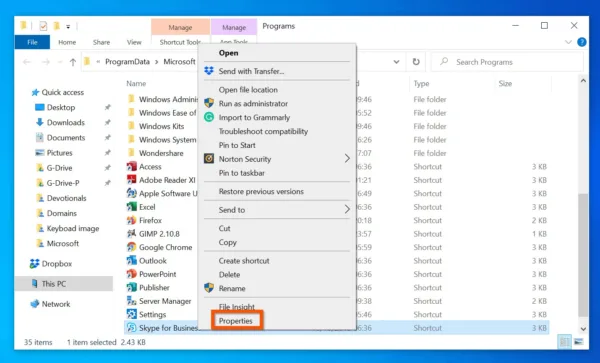600x363 pixels.
Task: Click the shield icon beside Run as administrator
Action: point(209,103)
